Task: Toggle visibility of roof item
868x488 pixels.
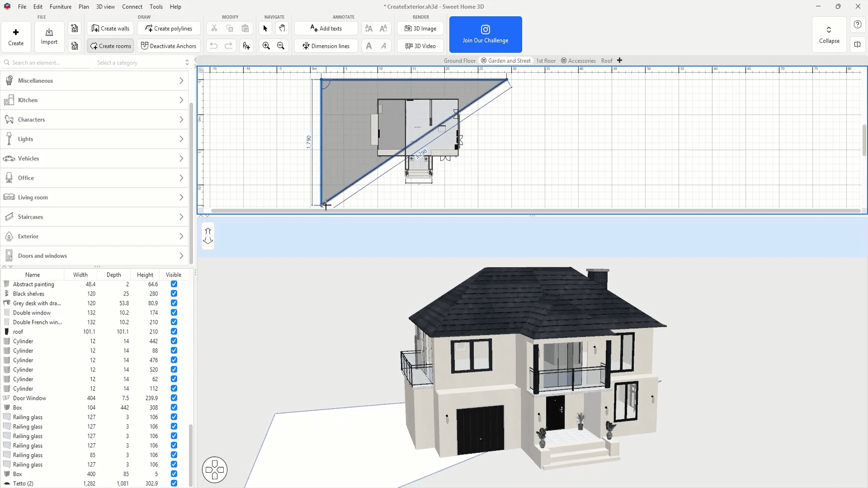Action: point(174,332)
